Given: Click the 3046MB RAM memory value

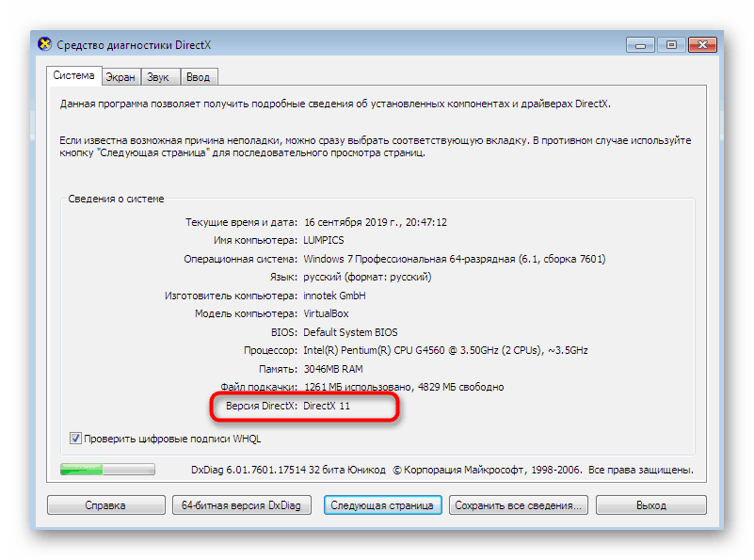Looking at the screenshot, I should click(x=333, y=369).
